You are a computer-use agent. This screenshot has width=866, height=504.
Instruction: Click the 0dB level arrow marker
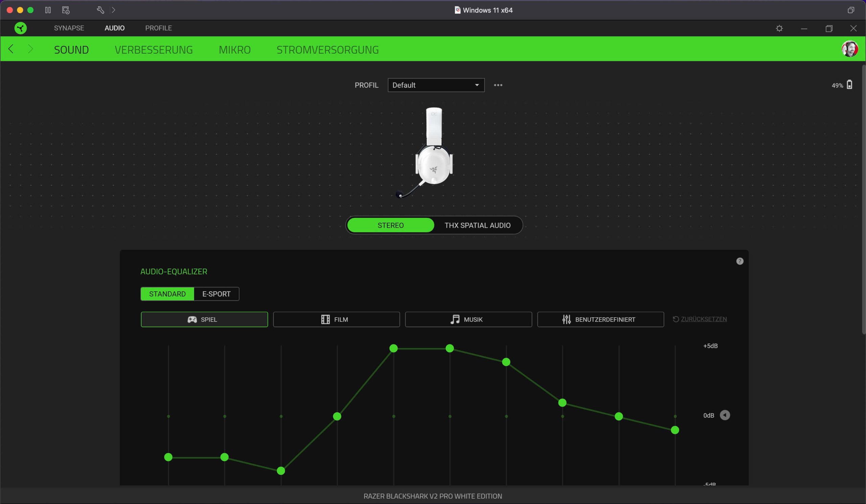725,415
